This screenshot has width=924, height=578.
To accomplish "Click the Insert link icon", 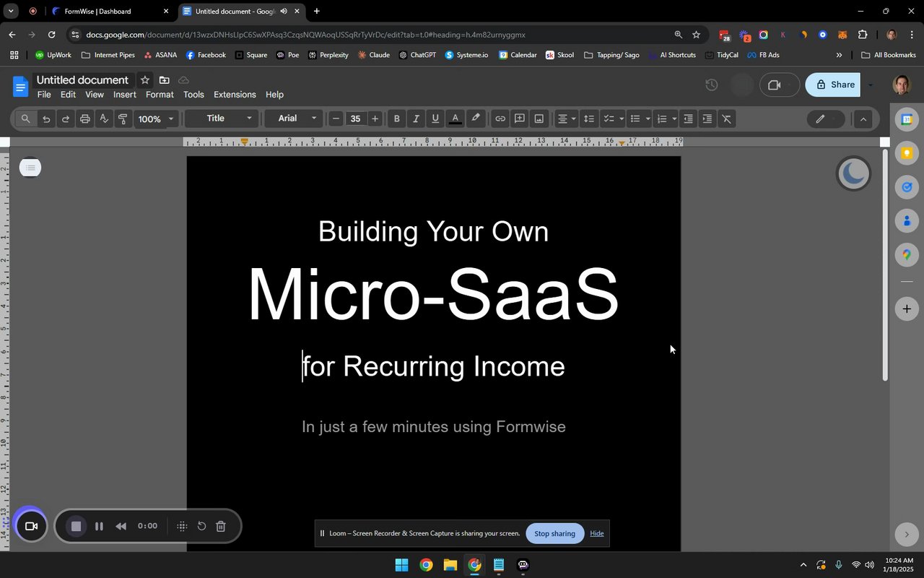I will pyautogui.click(x=500, y=119).
